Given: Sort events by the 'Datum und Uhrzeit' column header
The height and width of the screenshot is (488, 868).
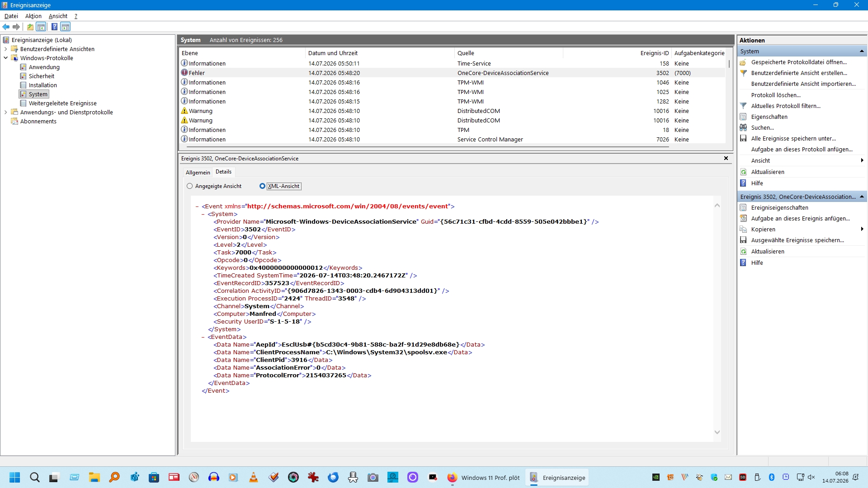Looking at the screenshot, I should click(x=380, y=53).
